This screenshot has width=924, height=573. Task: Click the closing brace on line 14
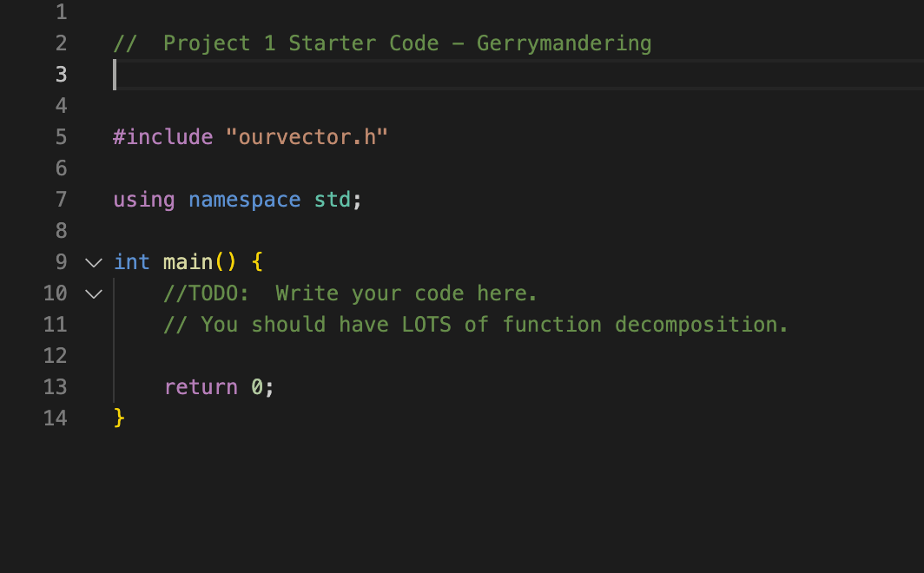[118, 418]
